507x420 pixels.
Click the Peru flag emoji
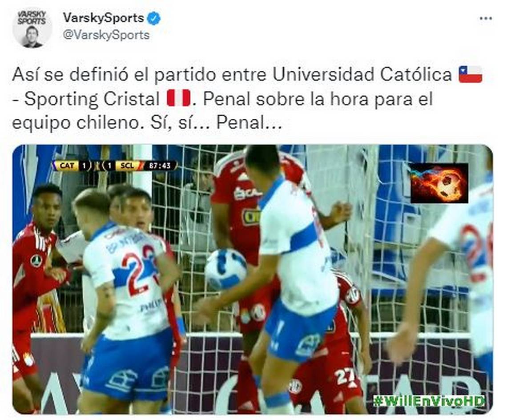pos(178,99)
